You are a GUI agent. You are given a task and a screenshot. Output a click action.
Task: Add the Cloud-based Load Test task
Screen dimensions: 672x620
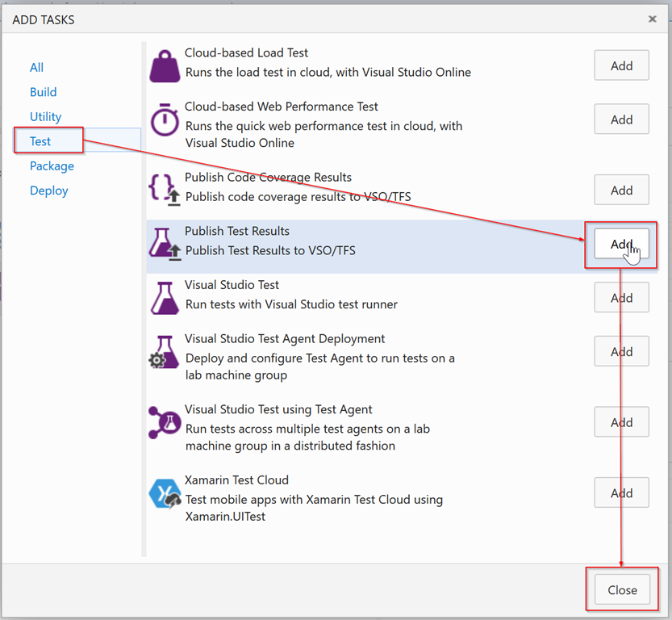coord(621,66)
